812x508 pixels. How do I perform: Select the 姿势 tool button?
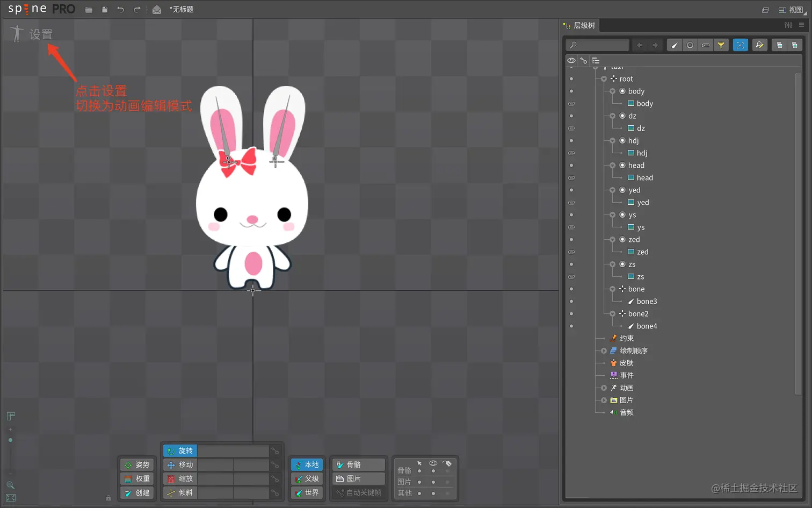tap(137, 464)
